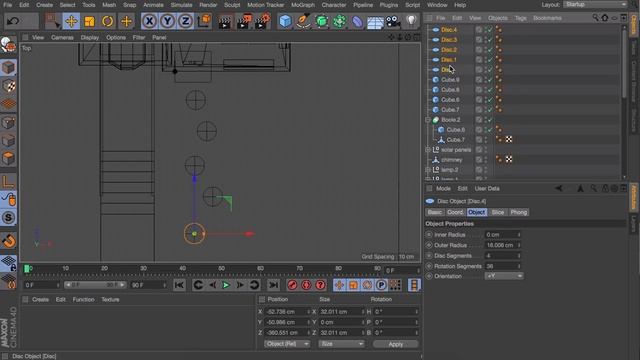The image size is (640, 360).
Task: Select Disc.4 in Object Manager
Action: (x=449, y=30)
